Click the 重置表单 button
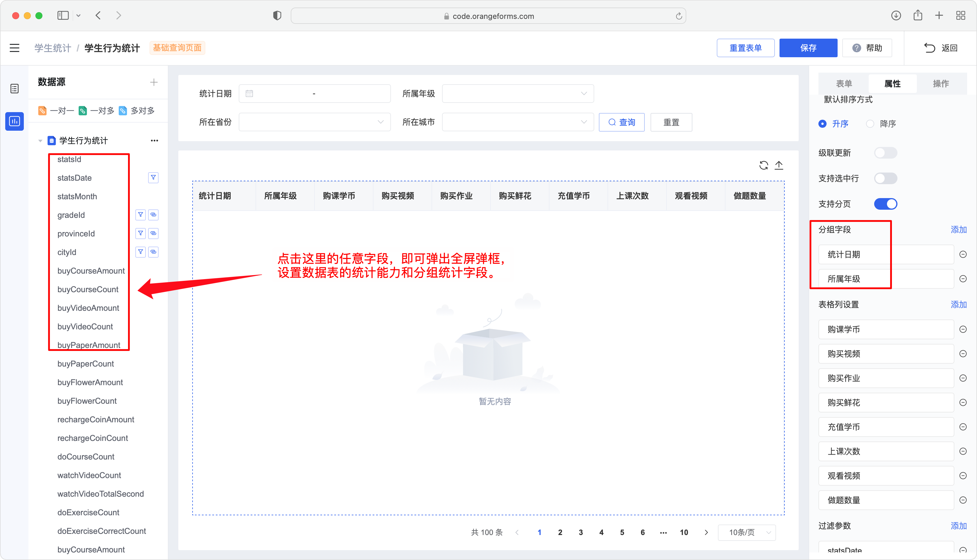Image resolution: width=977 pixels, height=560 pixels. (746, 48)
